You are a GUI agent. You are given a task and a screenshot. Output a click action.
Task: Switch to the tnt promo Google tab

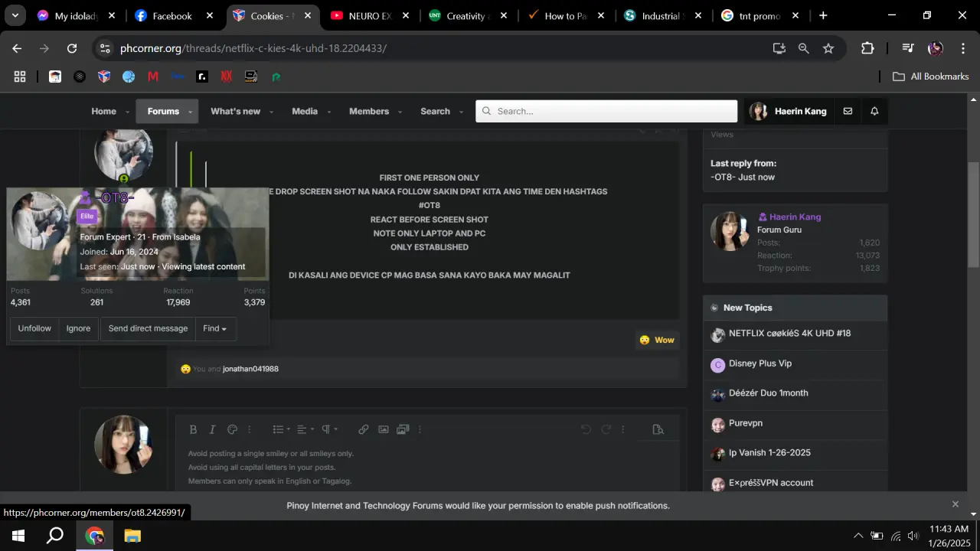tap(759, 15)
